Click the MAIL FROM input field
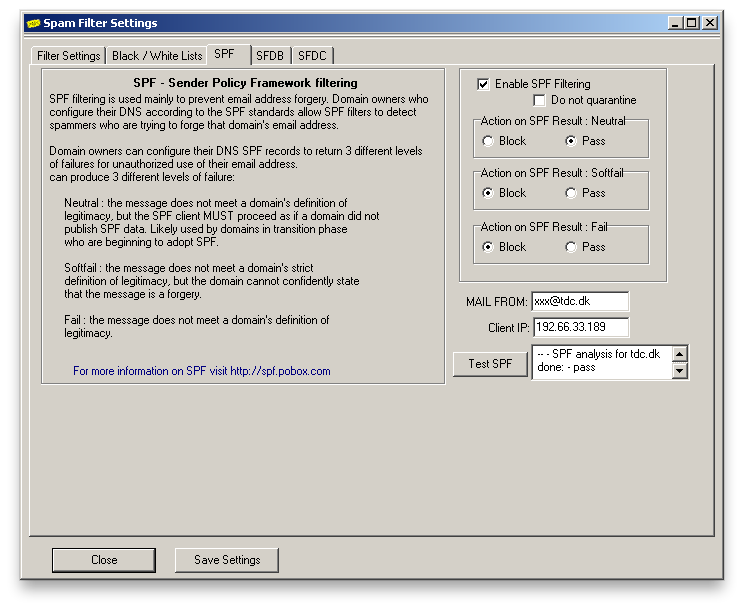Image resolution: width=744 pixels, height=610 pixels. pos(579,301)
